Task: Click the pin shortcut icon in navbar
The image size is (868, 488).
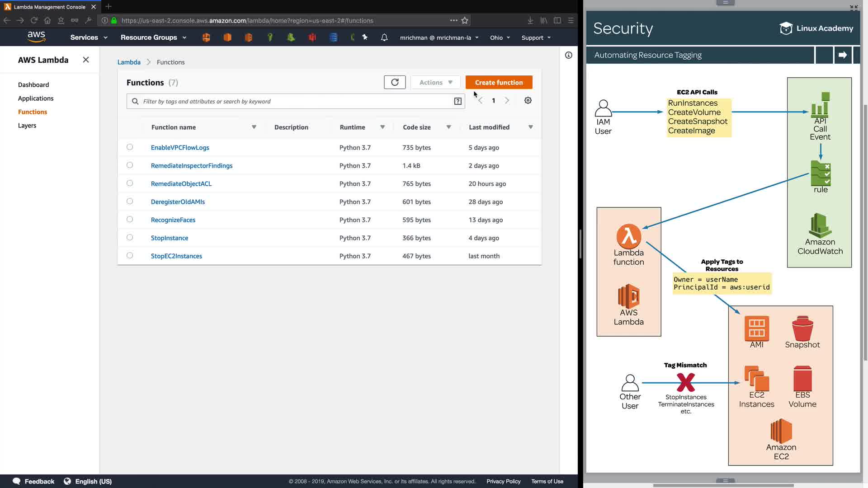Action: click(365, 37)
